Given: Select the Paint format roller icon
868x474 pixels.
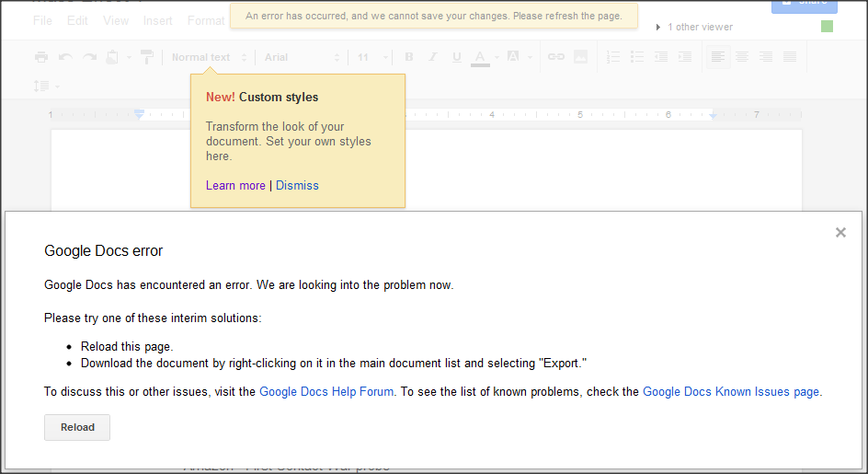Looking at the screenshot, I should pos(147,56).
